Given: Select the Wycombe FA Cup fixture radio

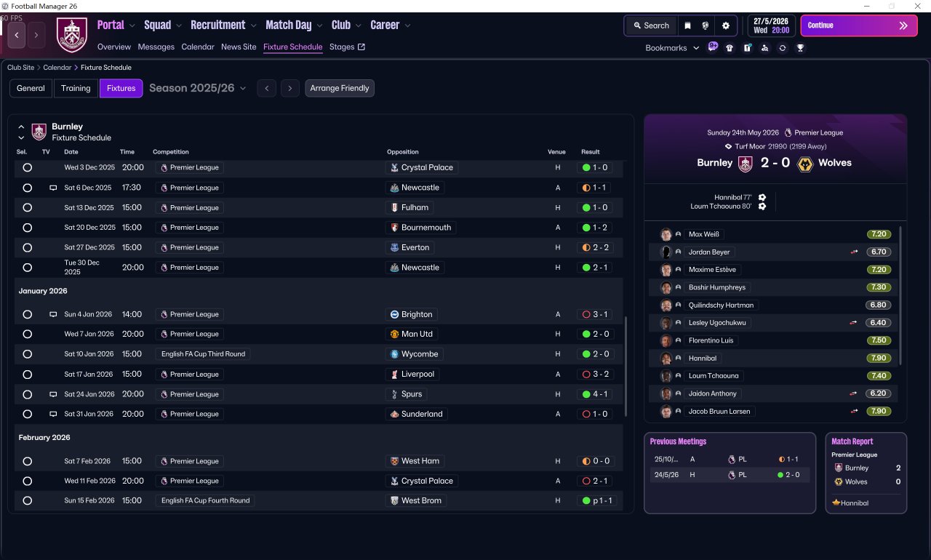Looking at the screenshot, I should click(28, 354).
